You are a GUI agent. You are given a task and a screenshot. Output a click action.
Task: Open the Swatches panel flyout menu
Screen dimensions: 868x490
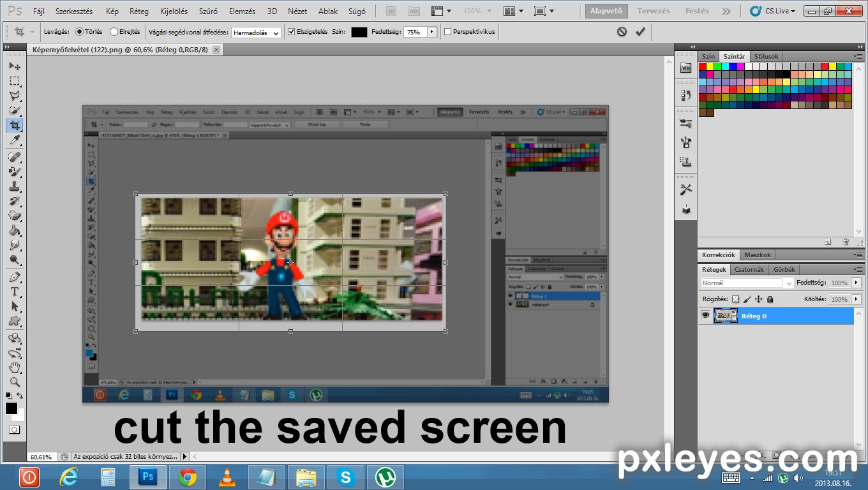click(858, 56)
